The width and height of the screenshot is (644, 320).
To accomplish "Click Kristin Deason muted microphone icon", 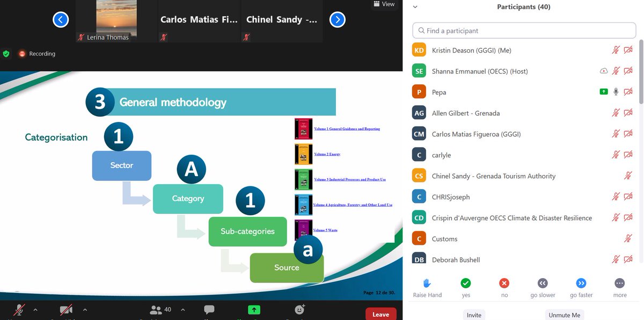I will 616,50.
